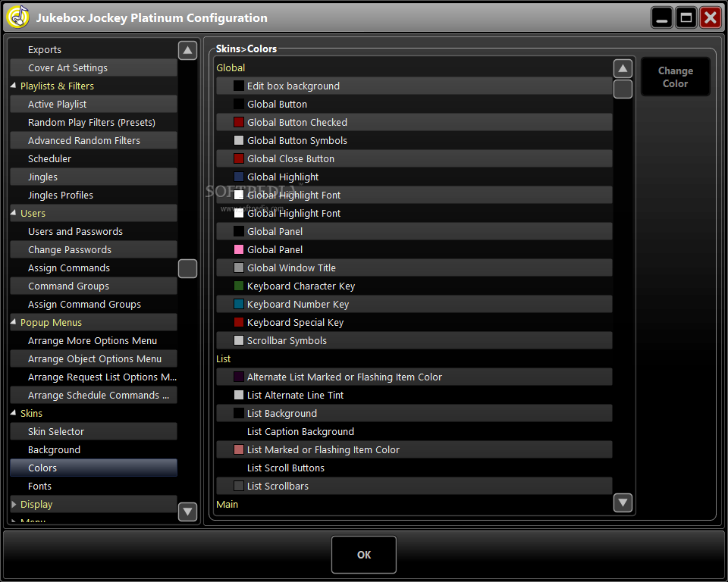Select the Scrollbar Symbols color swatch
728x582 pixels.
(x=239, y=341)
